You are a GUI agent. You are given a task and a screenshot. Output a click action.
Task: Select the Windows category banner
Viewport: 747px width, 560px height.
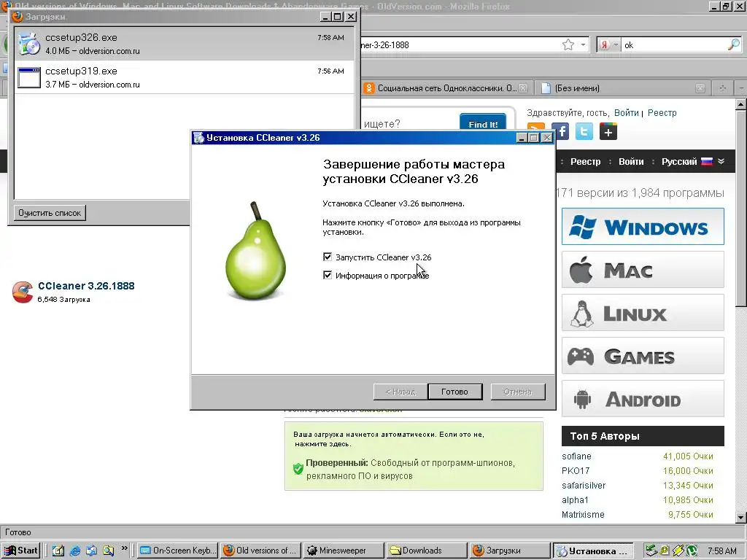click(643, 227)
